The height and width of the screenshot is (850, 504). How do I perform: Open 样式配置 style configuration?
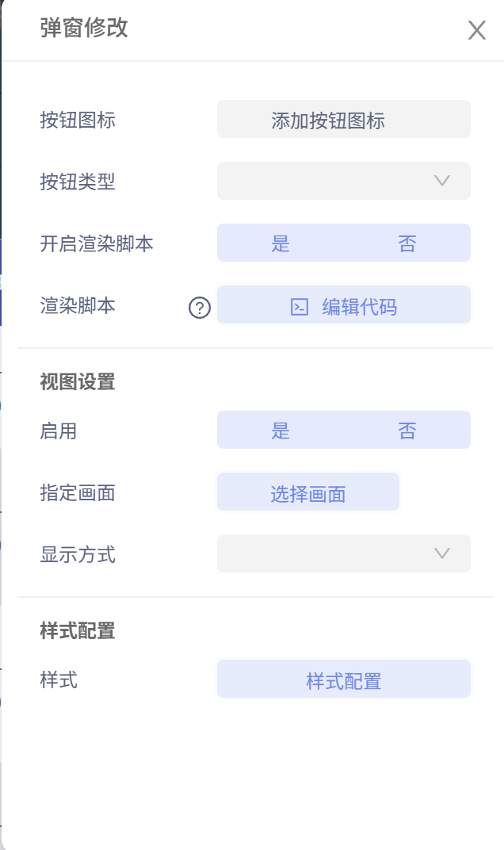343,678
